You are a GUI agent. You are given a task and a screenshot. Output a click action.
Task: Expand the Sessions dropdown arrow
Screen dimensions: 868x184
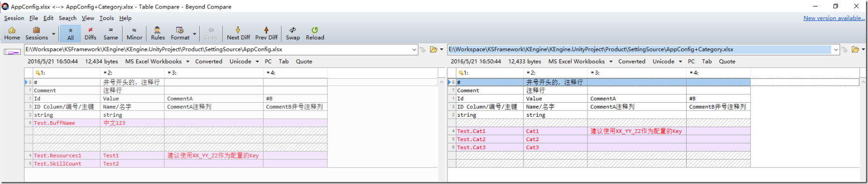tap(54, 34)
